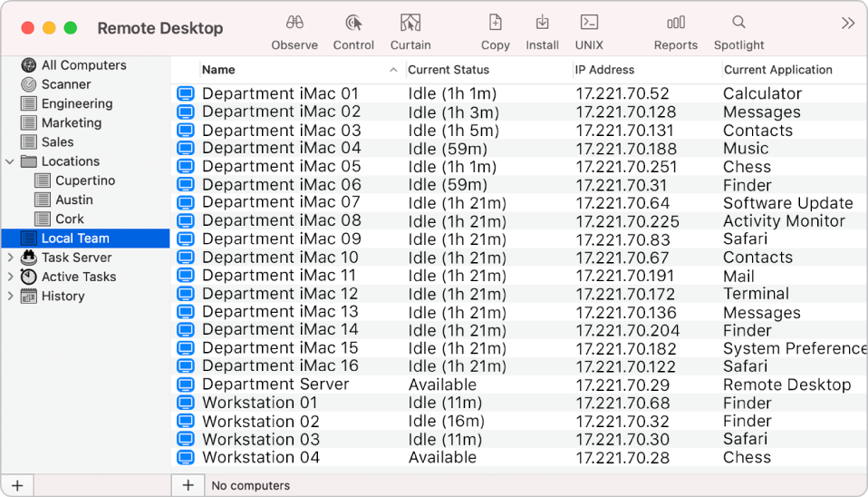Expand the Task Server item
Viewport: 868px width, 497px height.
(10, 258)
